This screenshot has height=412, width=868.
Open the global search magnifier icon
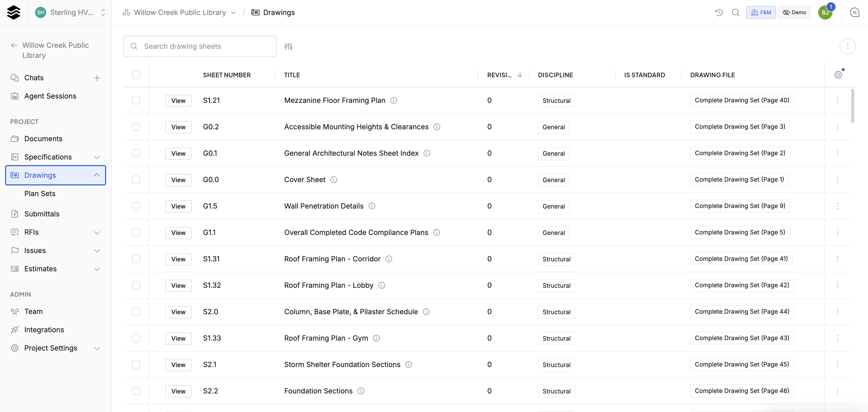(736, 12)
